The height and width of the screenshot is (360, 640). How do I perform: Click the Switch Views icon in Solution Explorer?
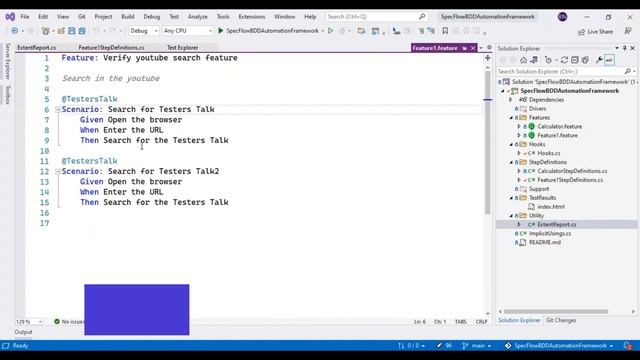pos(534,60)
